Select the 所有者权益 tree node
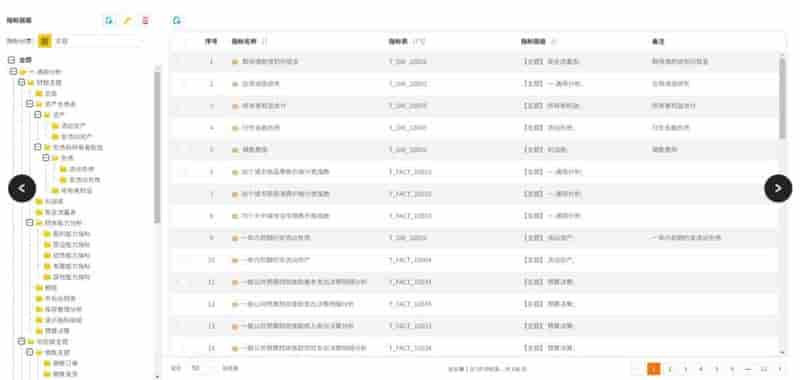 pos(77,190)
